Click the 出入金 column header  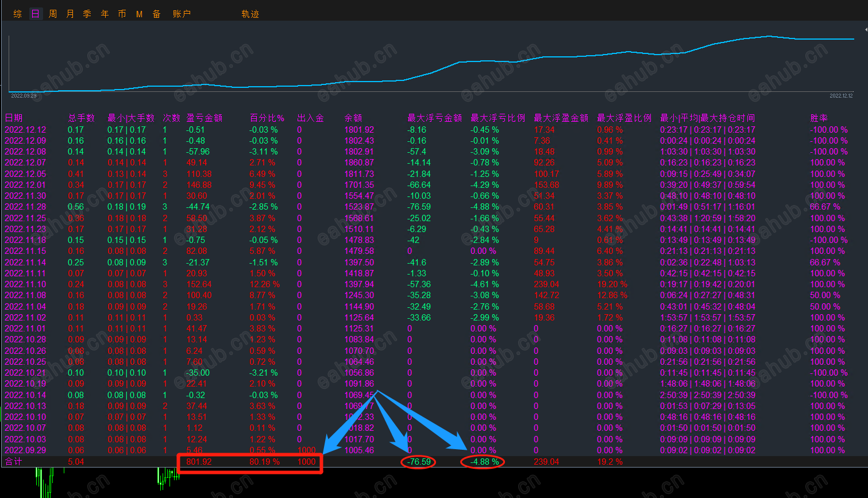point(310,118)
